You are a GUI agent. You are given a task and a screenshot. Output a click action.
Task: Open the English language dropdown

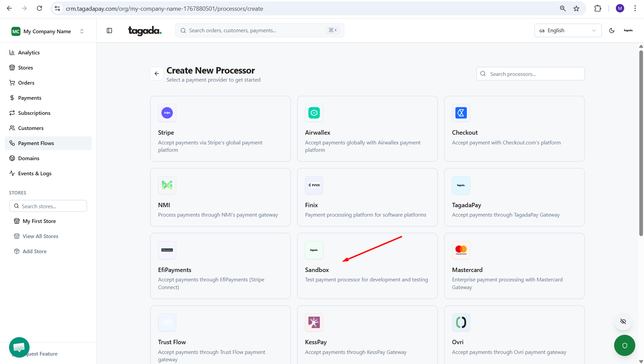pyautogui.click(x=567, y=31)
